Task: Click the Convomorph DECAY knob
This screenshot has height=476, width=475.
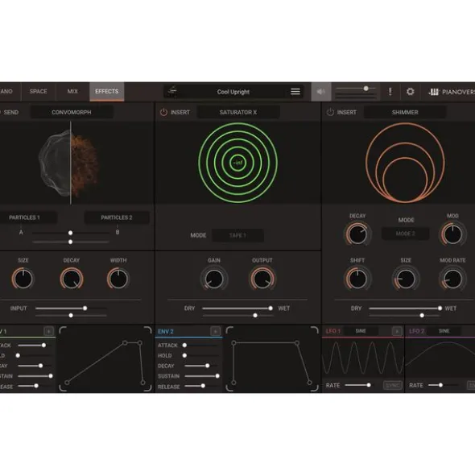Action: pos(72,279)
